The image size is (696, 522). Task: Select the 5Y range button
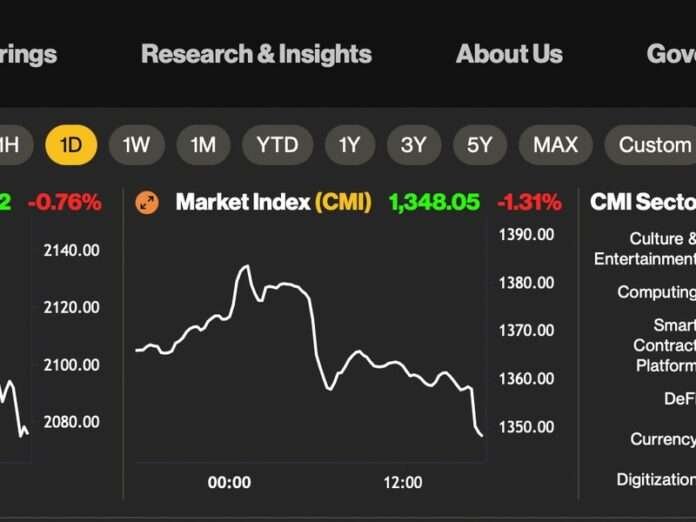479,145
